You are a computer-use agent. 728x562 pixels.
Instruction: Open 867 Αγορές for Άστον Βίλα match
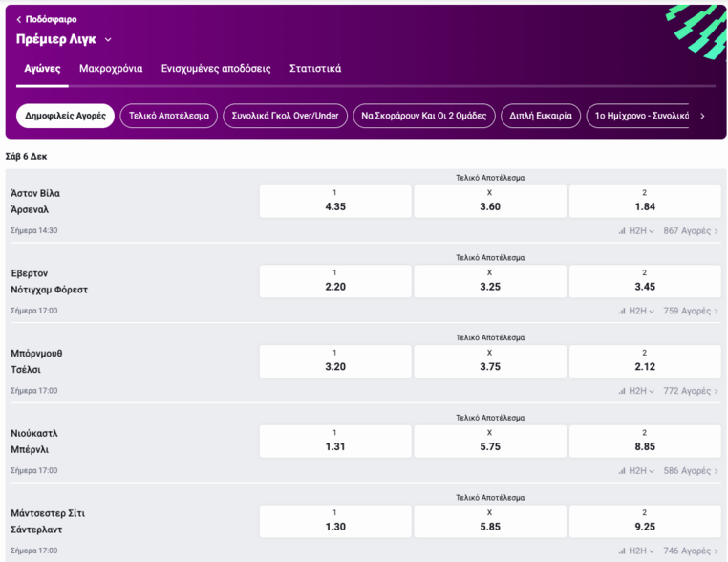click(691, 230)
